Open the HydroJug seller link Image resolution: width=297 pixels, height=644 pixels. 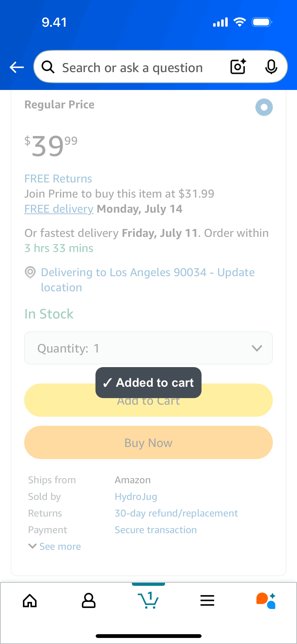point(136,497)
